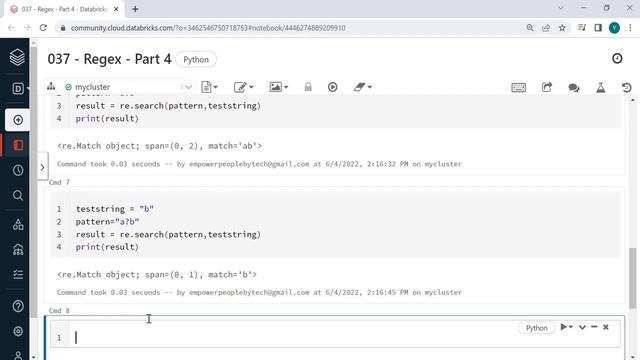Minimize the Cmd 8 cell
Viewport: 640px width, 360px height.
(594, 327)
